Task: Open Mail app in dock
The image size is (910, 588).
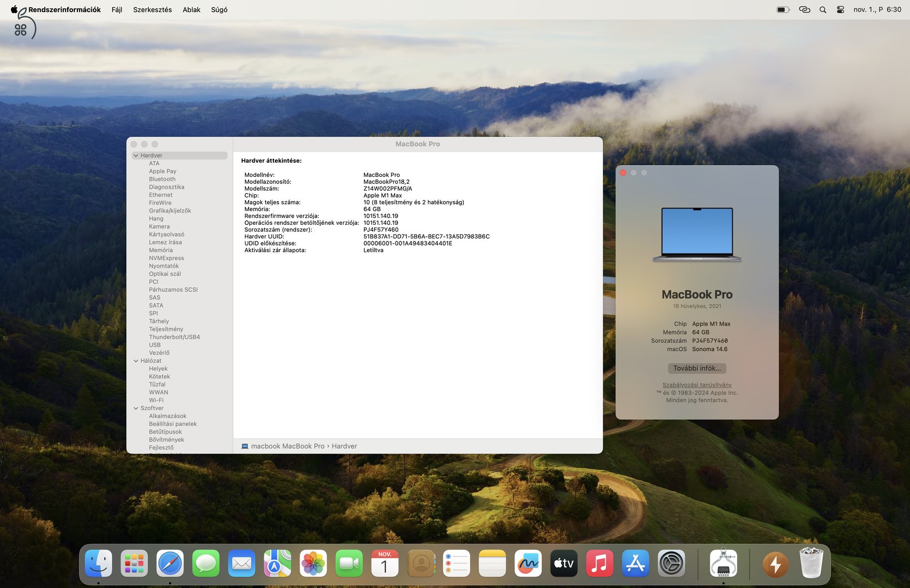Action: tap(242, 563)
